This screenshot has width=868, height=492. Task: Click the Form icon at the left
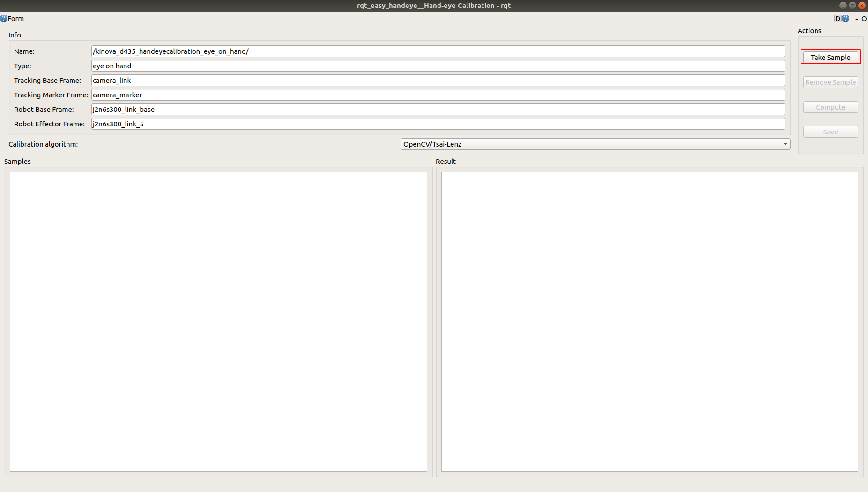(x=4, y=19)
